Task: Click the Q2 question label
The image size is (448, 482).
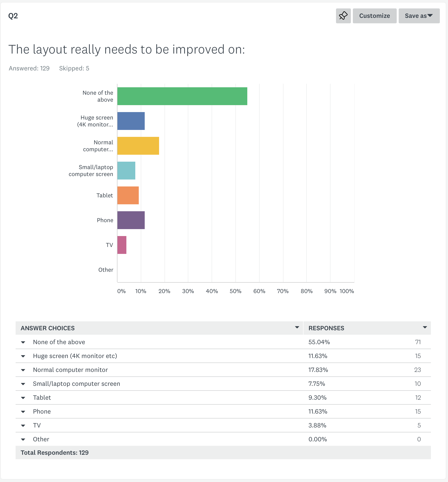Action: (x=13, y=16)
